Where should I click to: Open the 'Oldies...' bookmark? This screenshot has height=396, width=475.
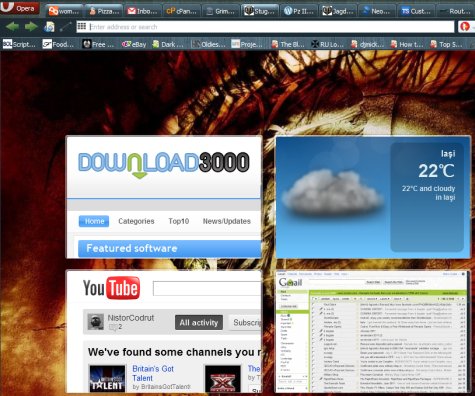(209, 44)
